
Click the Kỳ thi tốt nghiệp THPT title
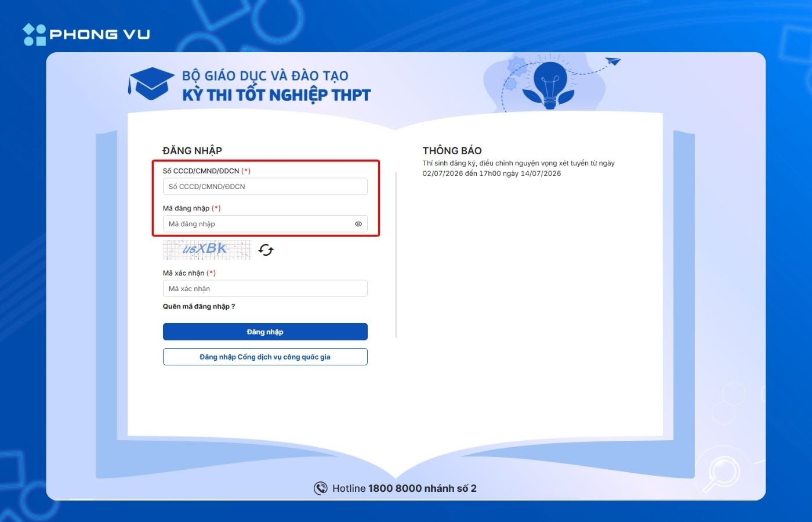point(276,95)
